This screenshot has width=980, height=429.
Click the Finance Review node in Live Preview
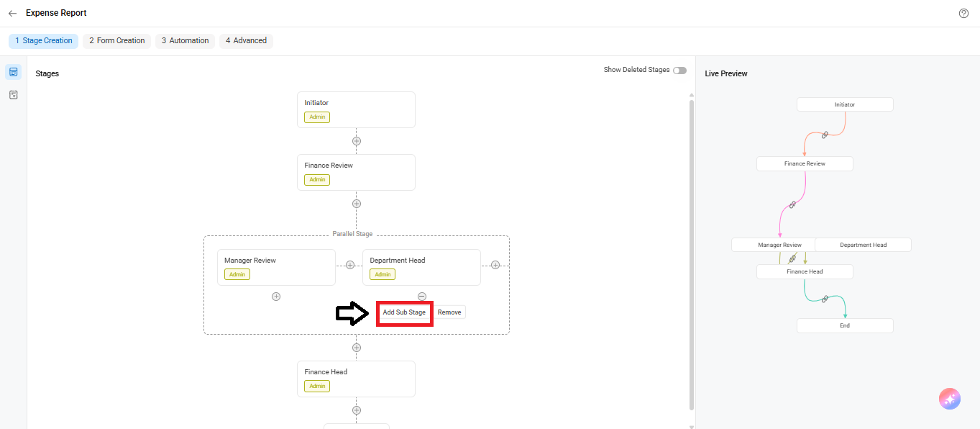pos(805,163)
